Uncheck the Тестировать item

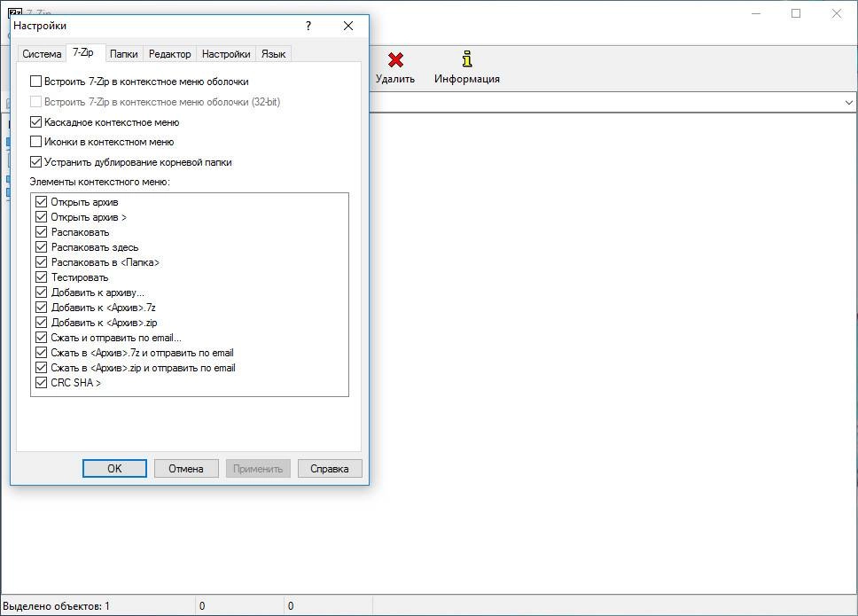[41, 277]
